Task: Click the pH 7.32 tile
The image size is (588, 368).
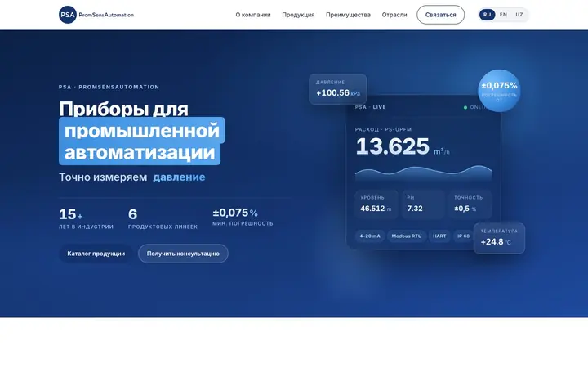Action: pos(423,204)
